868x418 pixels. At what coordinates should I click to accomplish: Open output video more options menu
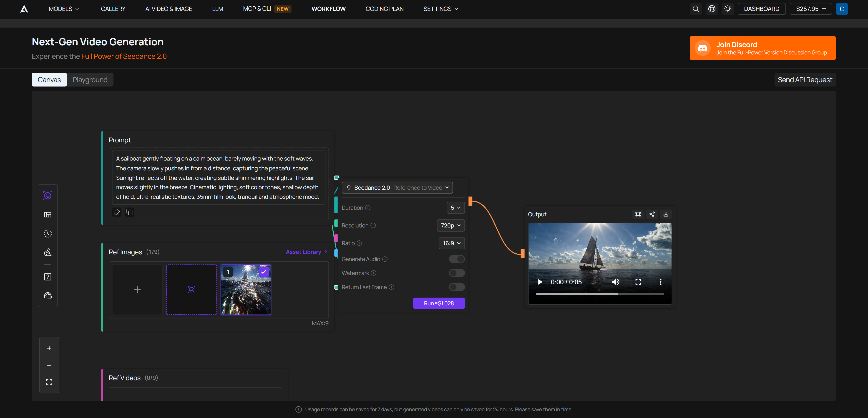pos(660,282)
